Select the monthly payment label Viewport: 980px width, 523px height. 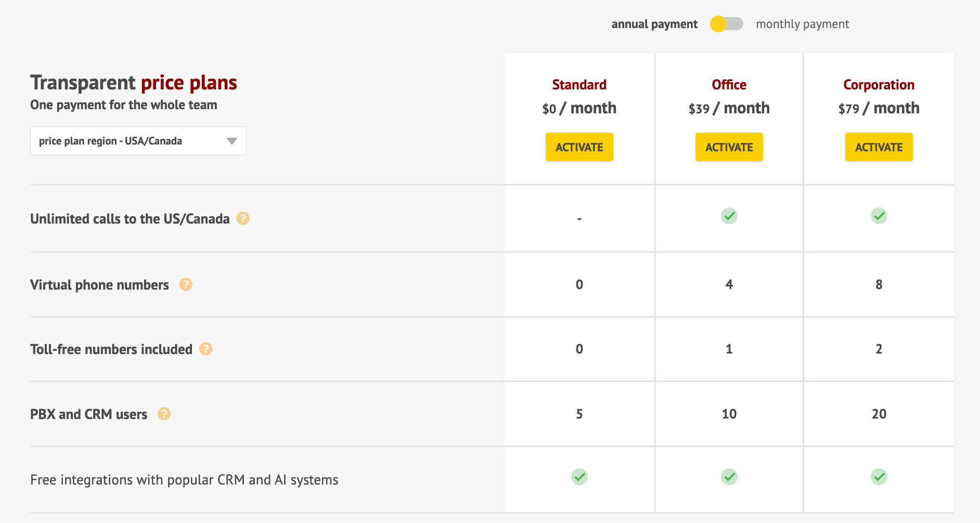pyautogui.click(x=803, y=23)
